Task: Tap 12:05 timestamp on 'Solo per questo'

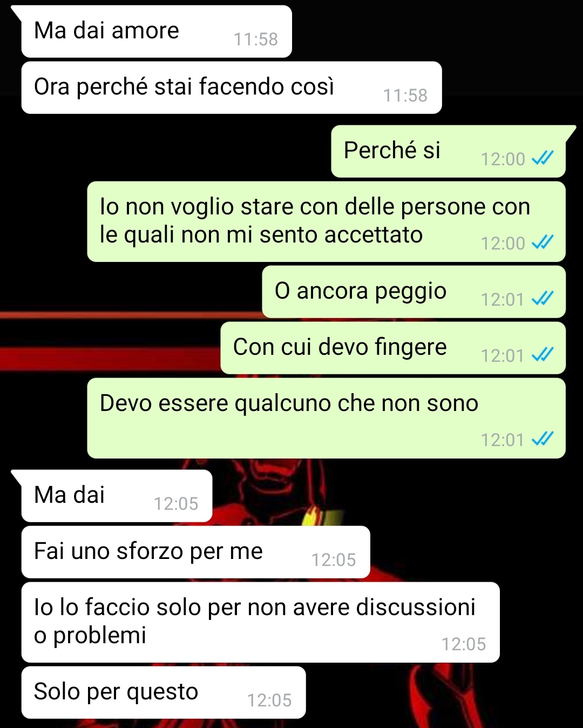Action: click(x=269, y=700)
